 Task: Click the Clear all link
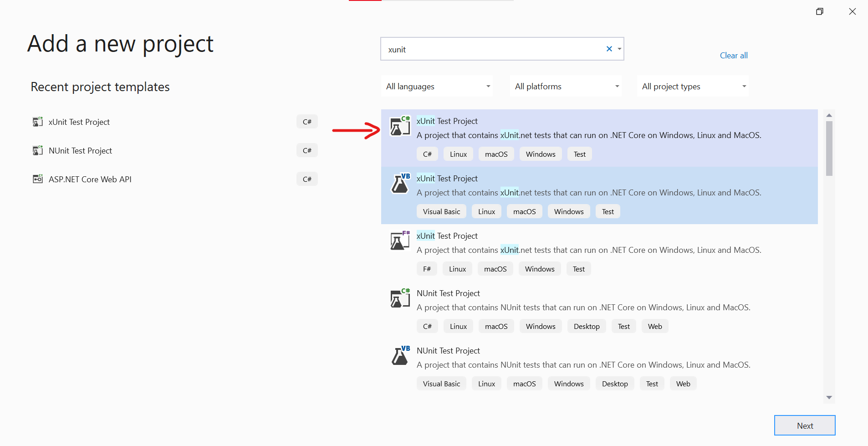coord(733,55)
